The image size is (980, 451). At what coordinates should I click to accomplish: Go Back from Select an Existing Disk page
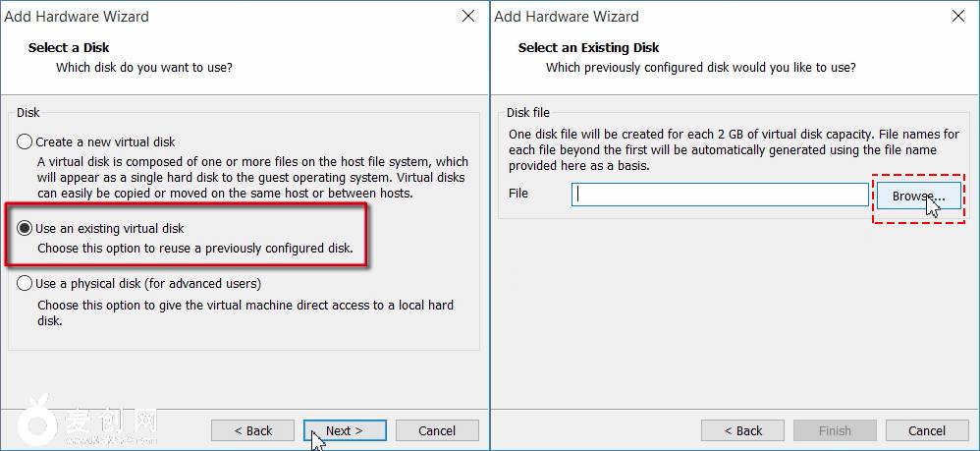click(x=743, y=430)
